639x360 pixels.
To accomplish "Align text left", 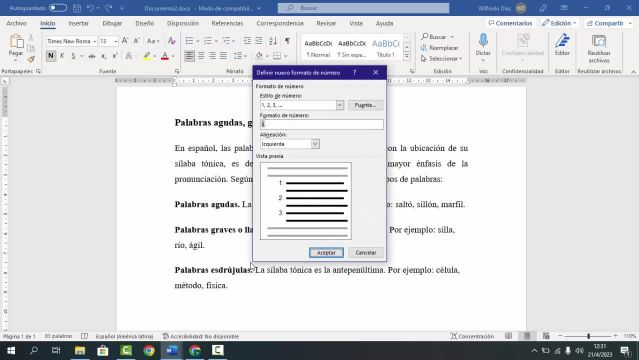I will tap(189, 56).
